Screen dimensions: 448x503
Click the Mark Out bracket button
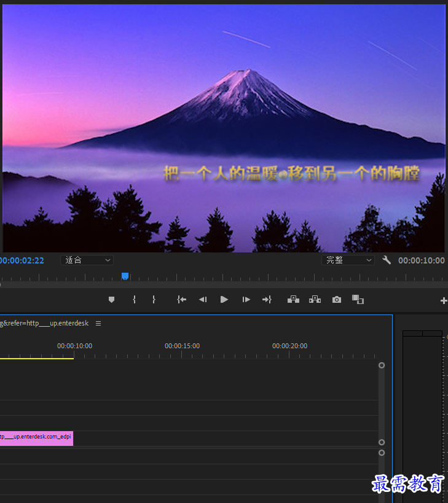pyautogui.click(x=154, y=300)
